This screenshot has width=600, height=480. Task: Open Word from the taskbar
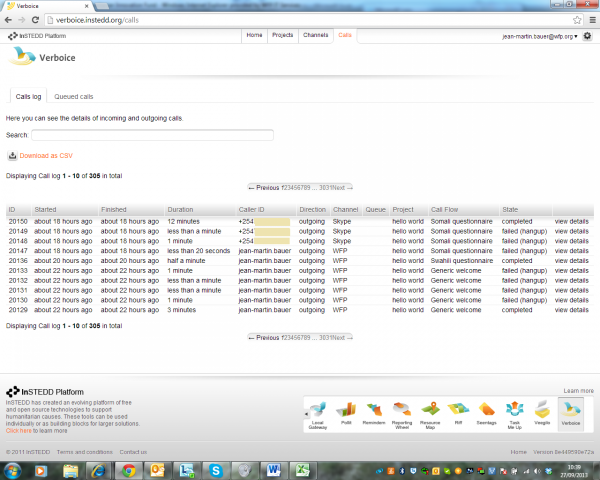pos(274,470)
